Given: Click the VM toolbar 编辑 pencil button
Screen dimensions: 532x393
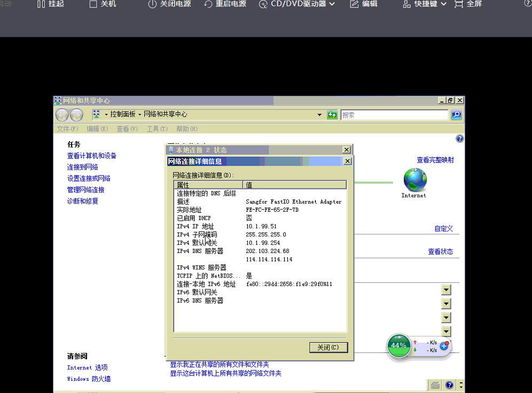Looking at the screenshot, I should [364, 4].
